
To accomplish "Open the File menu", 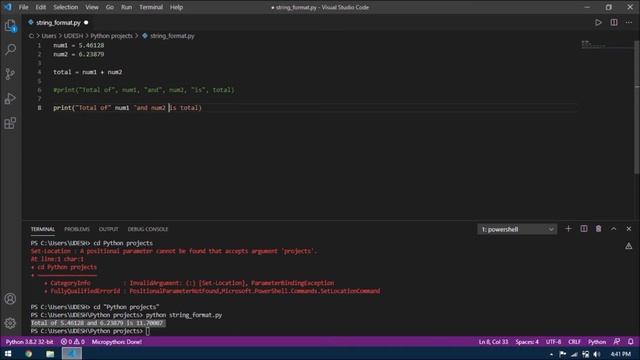I will (24, 7).
